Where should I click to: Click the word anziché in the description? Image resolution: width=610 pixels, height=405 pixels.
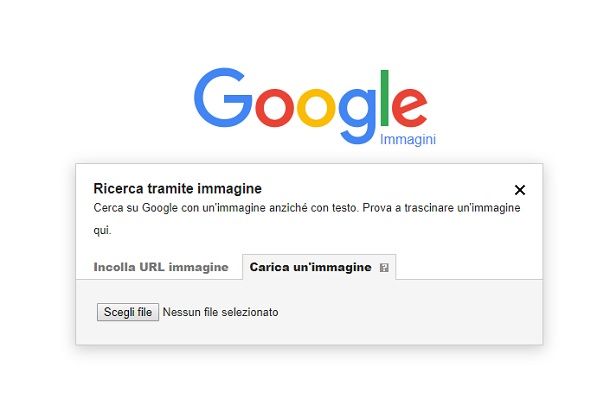288,208
